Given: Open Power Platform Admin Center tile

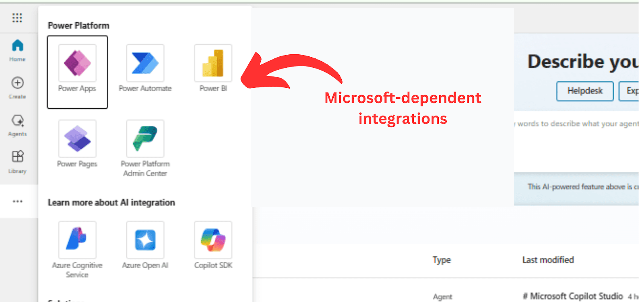Looking at the screenshot, I should pyautogui.click(x=145, y=149).
